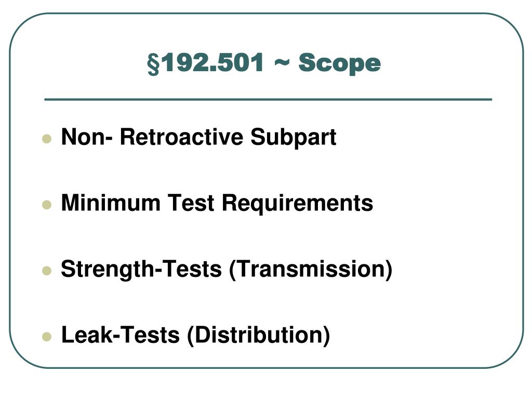Click the word Minimum

(111, 203)
